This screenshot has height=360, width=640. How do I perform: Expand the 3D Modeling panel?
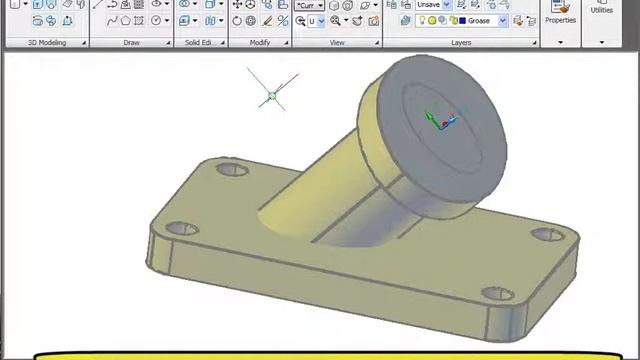[x=84, y=43]
